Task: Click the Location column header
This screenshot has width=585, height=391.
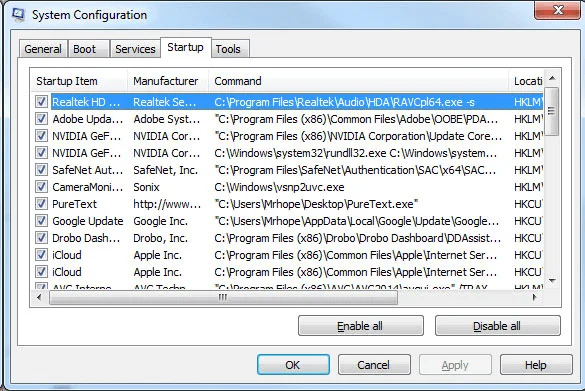Action: click(x=526, y=81)
